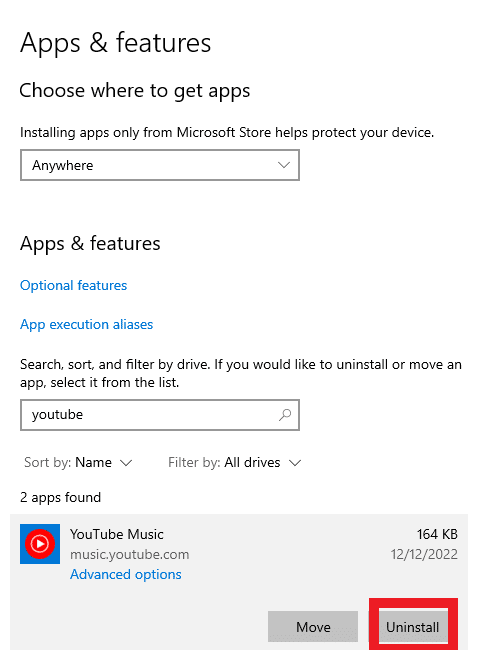Click the YouTube Music app icon
The width and height of the screenshot is (492, 650).
tap(40, 543)
